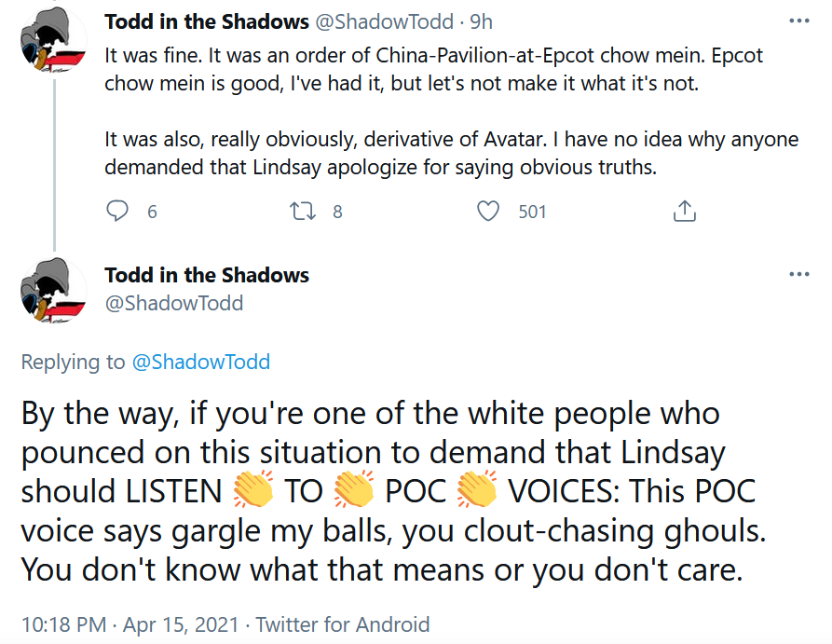Click the Todd in the Shadows name on the top tweet
This screenshot has height=644, width=832.
[207, 21]
